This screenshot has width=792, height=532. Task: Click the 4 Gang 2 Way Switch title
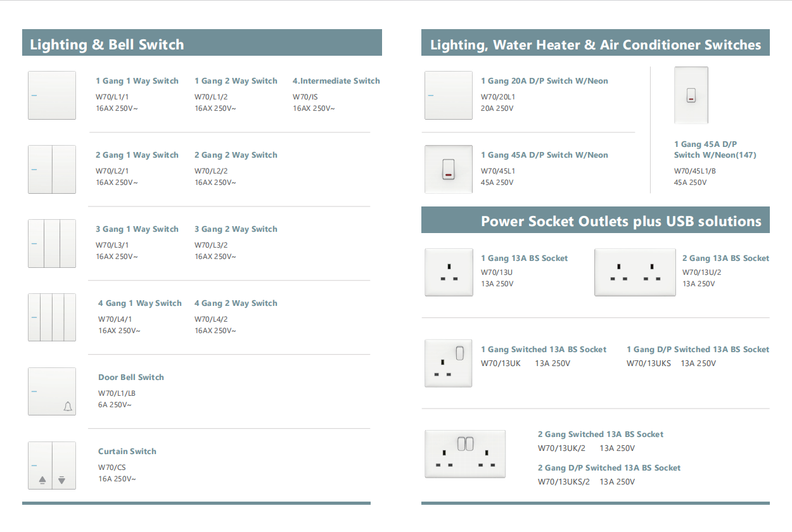[x=236, y=303]
